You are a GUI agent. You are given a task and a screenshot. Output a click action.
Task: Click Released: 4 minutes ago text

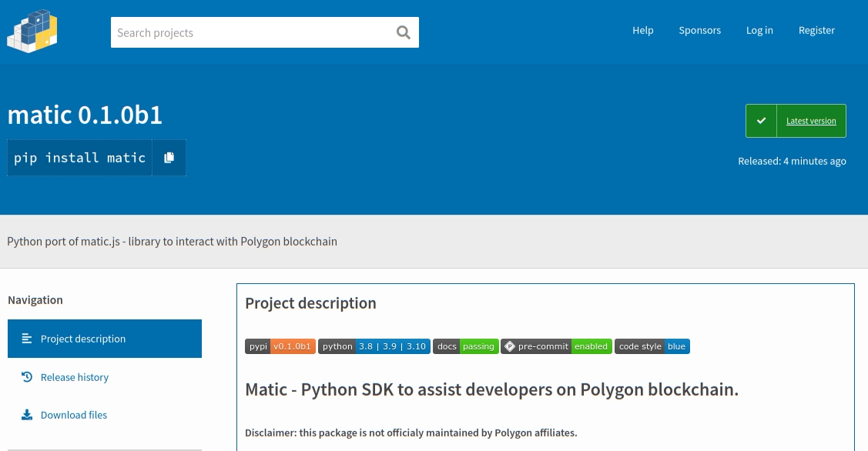click(792, 161)
